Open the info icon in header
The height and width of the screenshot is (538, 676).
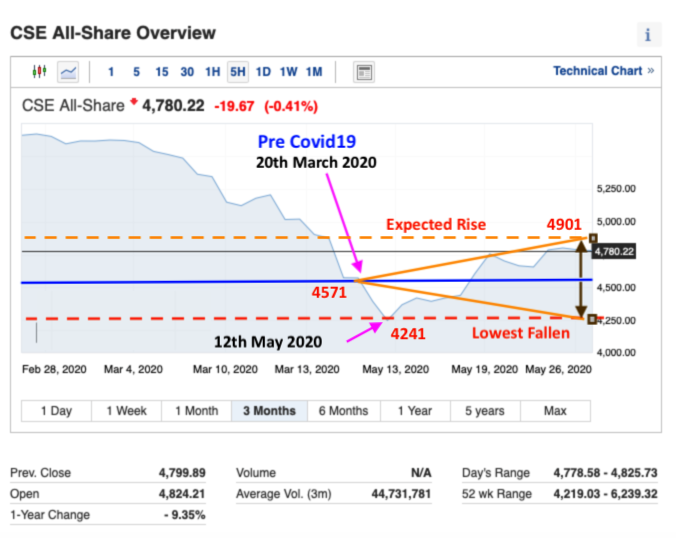[648, 34]
